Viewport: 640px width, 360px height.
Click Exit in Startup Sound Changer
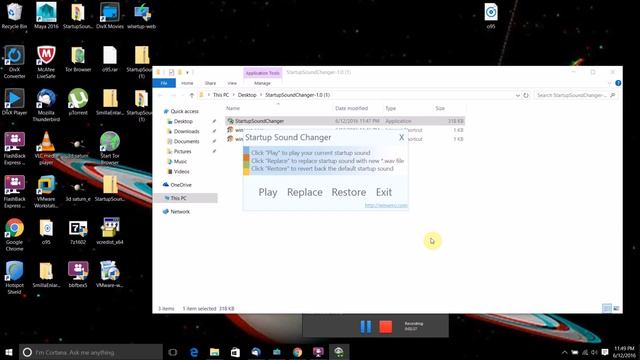tap(384, 192)
